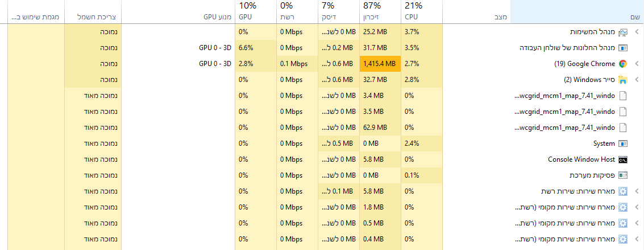Click the System process icon
This screenshot has width=644, height=250.
tap(622, 144)
